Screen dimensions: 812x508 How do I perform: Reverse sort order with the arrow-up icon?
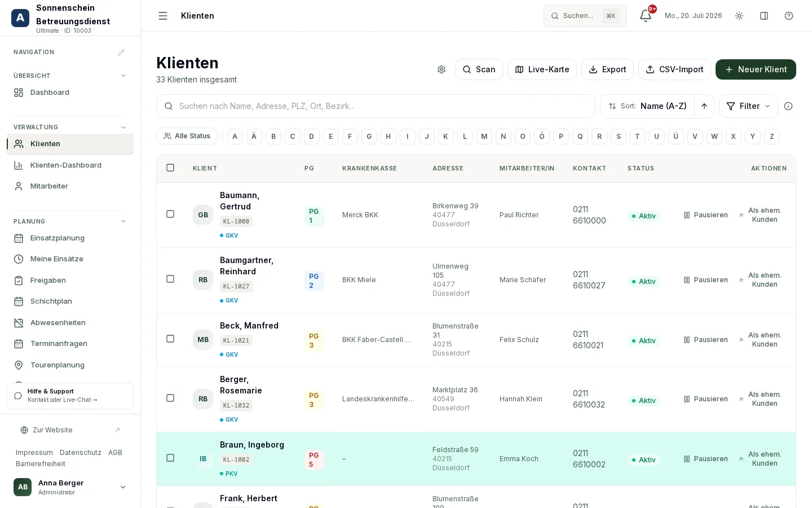[704, 106]
